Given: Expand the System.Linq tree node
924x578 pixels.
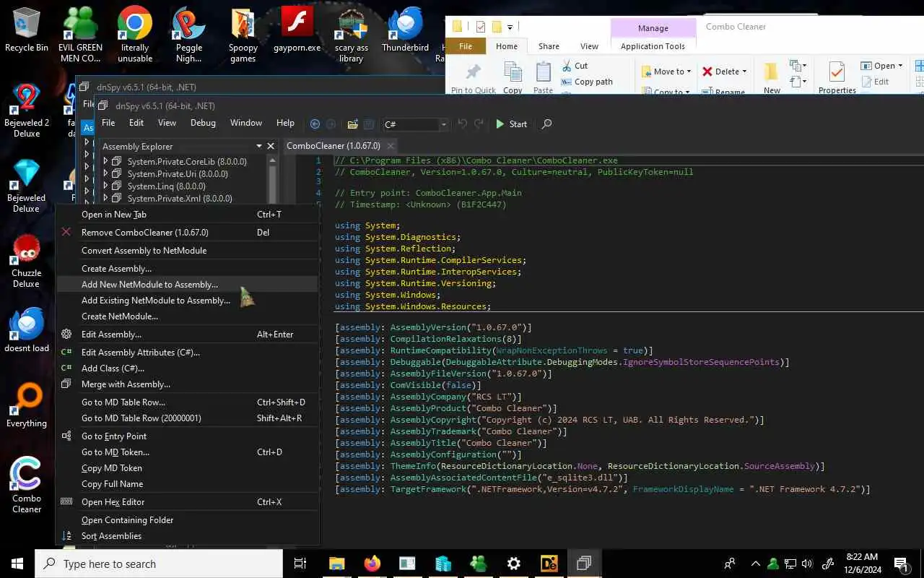Looking at the screenshot, I should pos(105,186).
